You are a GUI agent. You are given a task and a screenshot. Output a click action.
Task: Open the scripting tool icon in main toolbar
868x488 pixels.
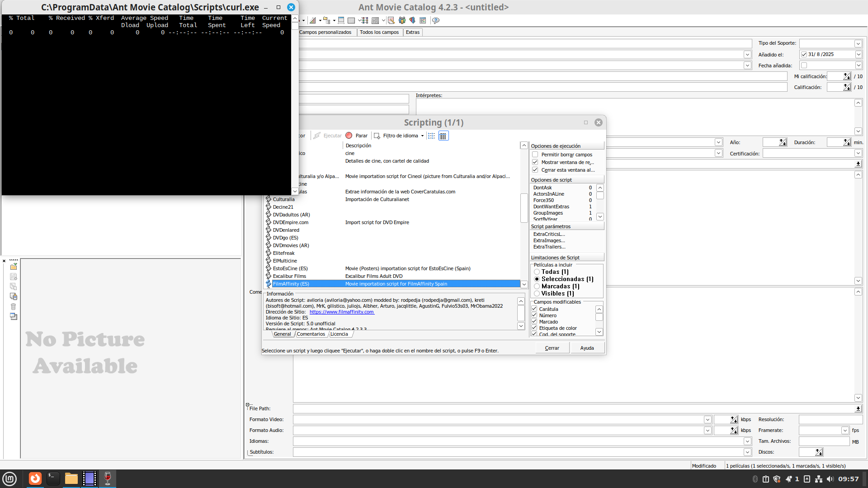(x=391, y=20)
